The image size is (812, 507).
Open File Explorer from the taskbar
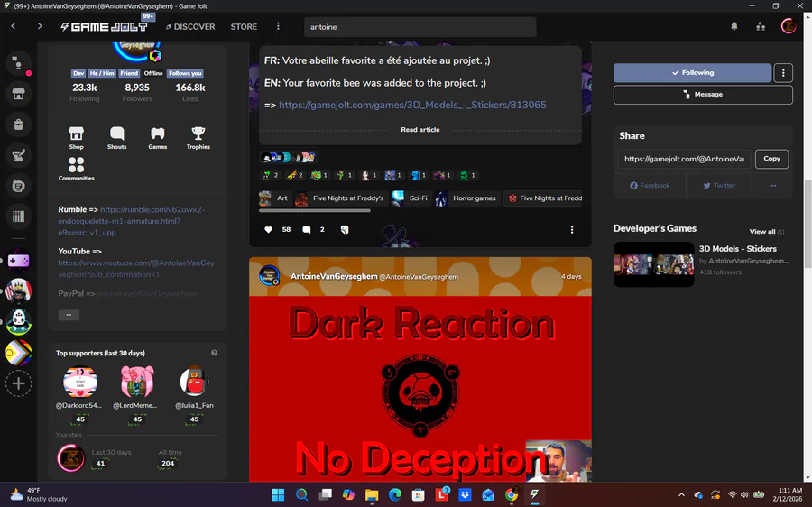coord(372,495)
